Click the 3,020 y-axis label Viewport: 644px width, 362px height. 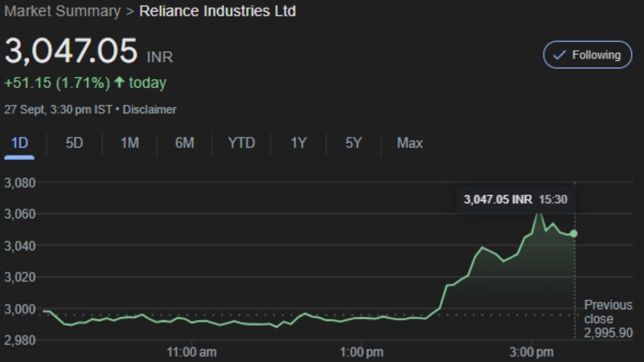tap(20, 277)
